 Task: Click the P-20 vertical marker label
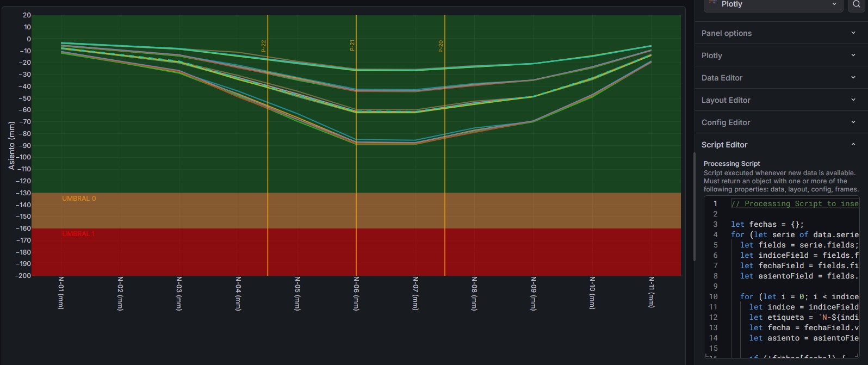(x=441, y=46)
